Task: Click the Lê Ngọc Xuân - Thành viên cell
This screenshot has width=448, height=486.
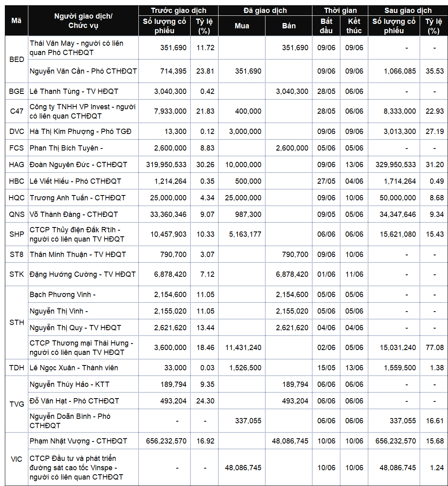Action: click(74, 368)
